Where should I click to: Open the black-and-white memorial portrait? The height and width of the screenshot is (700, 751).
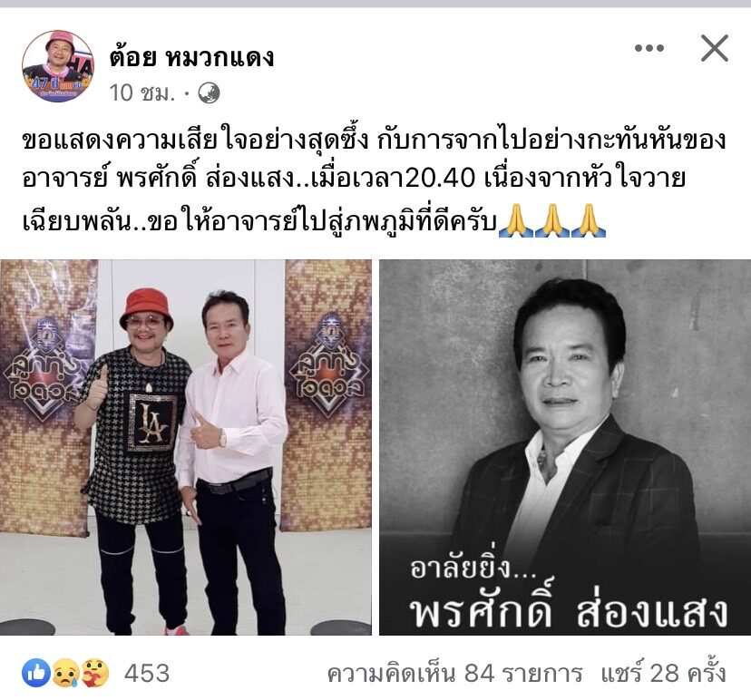pos(565,448)
